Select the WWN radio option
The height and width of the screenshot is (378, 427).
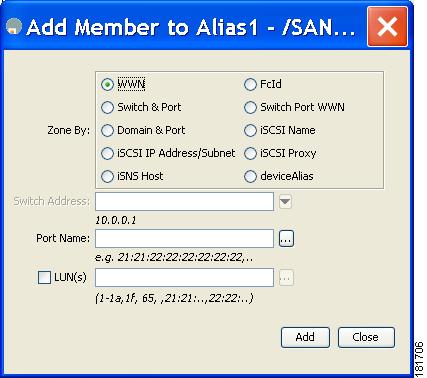107,84
